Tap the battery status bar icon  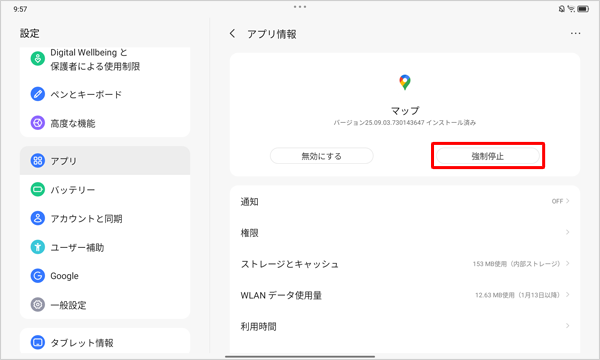point(583,9)
